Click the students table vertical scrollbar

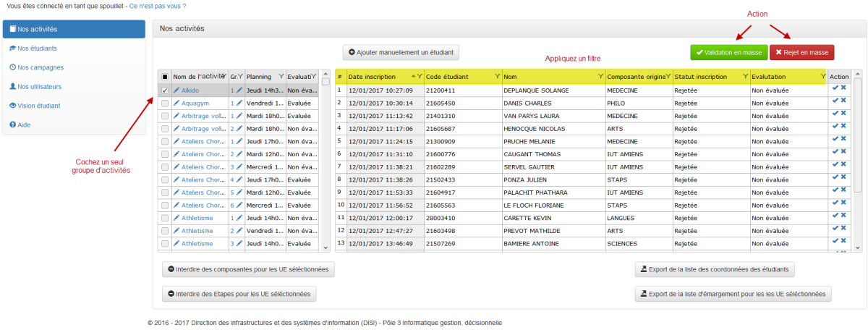click(x=857, y=159)
